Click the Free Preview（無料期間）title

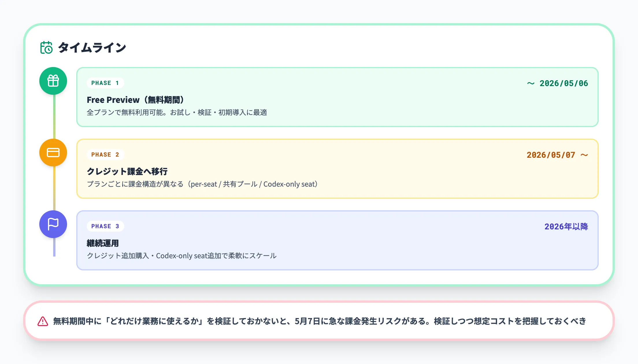tap(136, 100)
